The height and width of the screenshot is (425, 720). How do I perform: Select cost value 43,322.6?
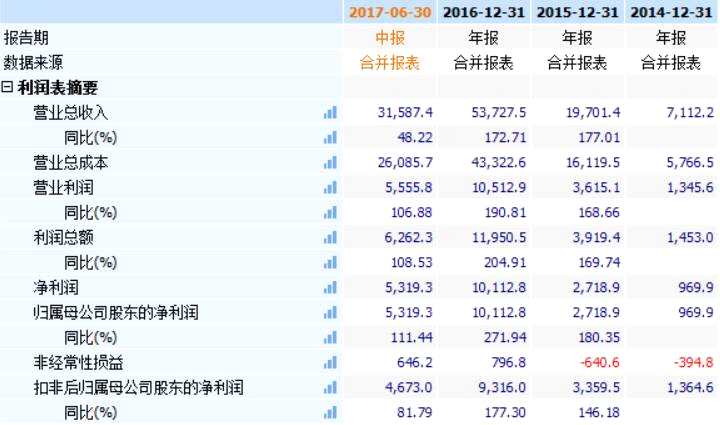pyautogui.click(x=499, y=162)
